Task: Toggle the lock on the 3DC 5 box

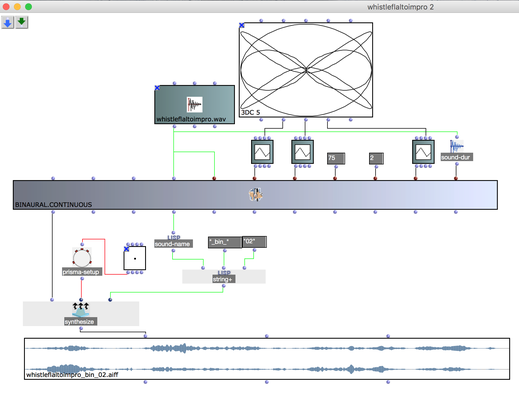Action: [242, 25]
